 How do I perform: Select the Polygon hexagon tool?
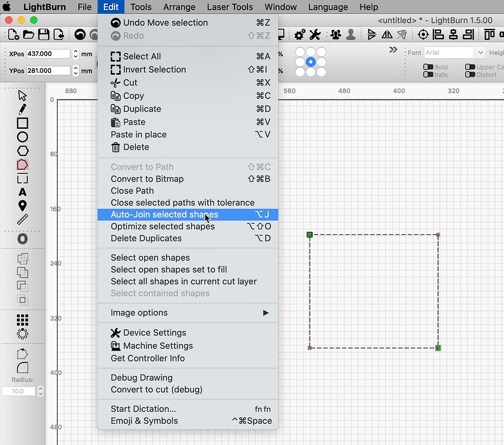click(x=22, y=151)
